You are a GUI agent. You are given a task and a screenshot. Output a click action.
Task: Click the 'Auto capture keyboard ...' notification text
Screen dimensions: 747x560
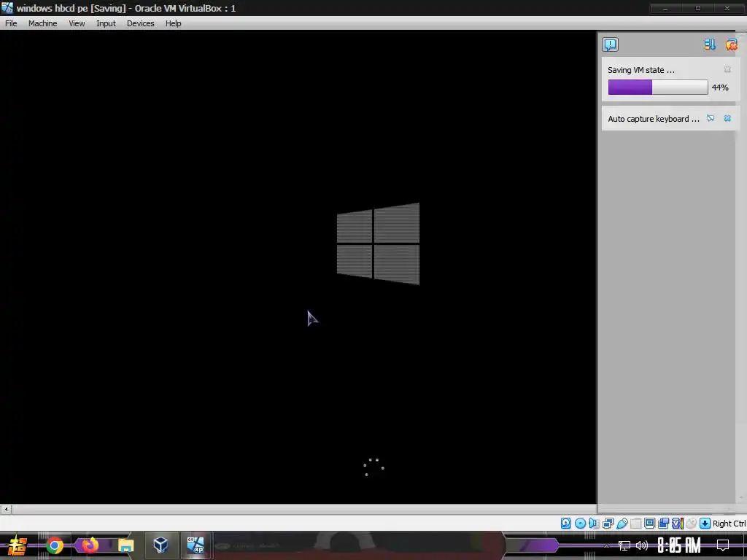click(653, 119)
